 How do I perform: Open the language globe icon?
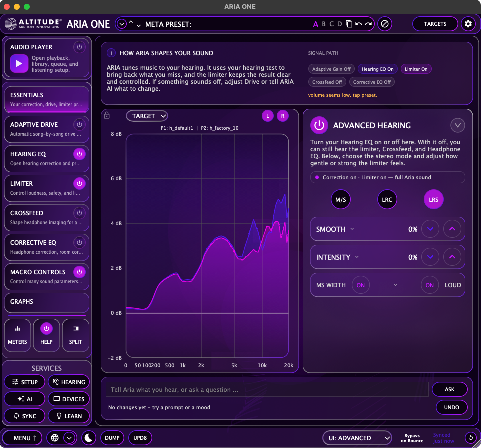coord(55,438)
